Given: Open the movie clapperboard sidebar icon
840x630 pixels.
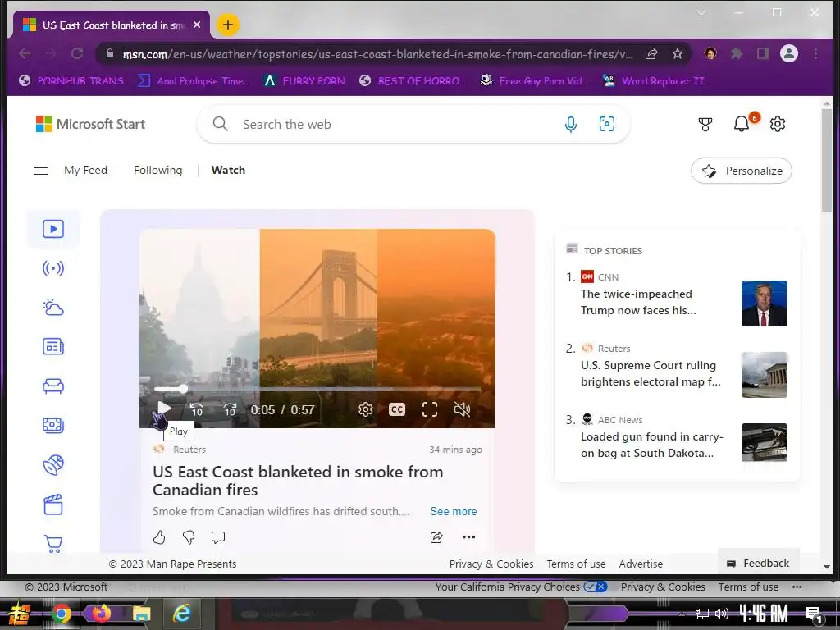Looking at the screenshot, I should (53, 504).
